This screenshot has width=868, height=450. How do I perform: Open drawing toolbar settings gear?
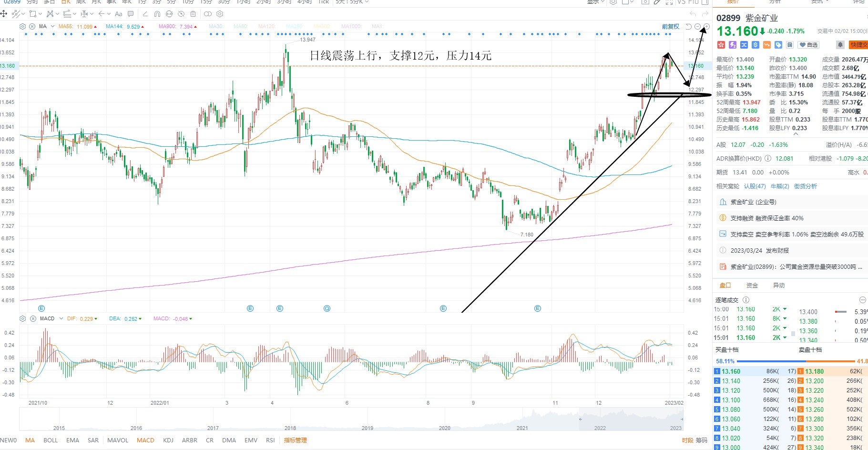click(220, 14)
